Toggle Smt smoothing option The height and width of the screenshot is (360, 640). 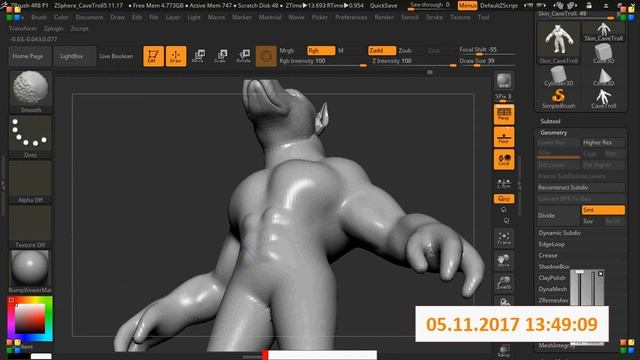pyautogui.click(x=603, y=210)
